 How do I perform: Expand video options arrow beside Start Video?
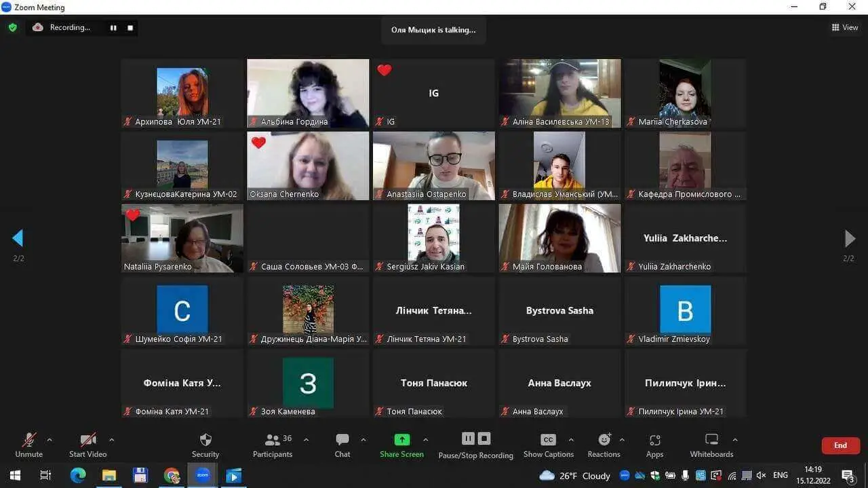click(x=112, y=440)
